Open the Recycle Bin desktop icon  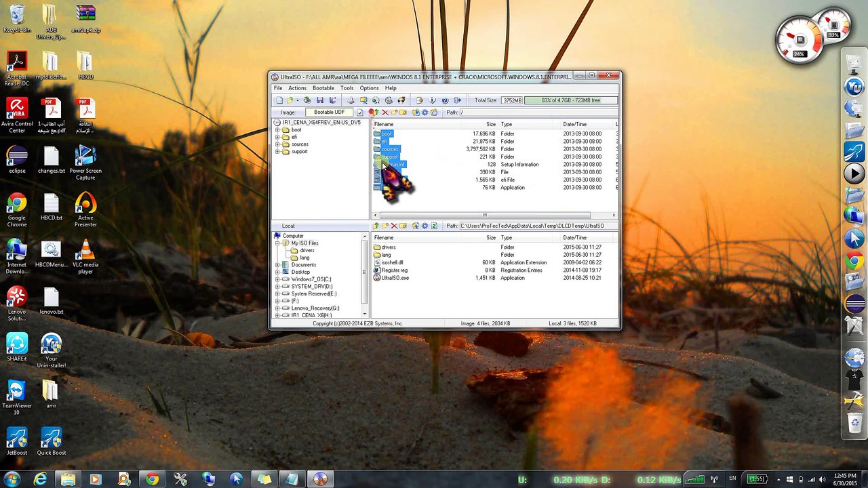click(x=17, y=19)
